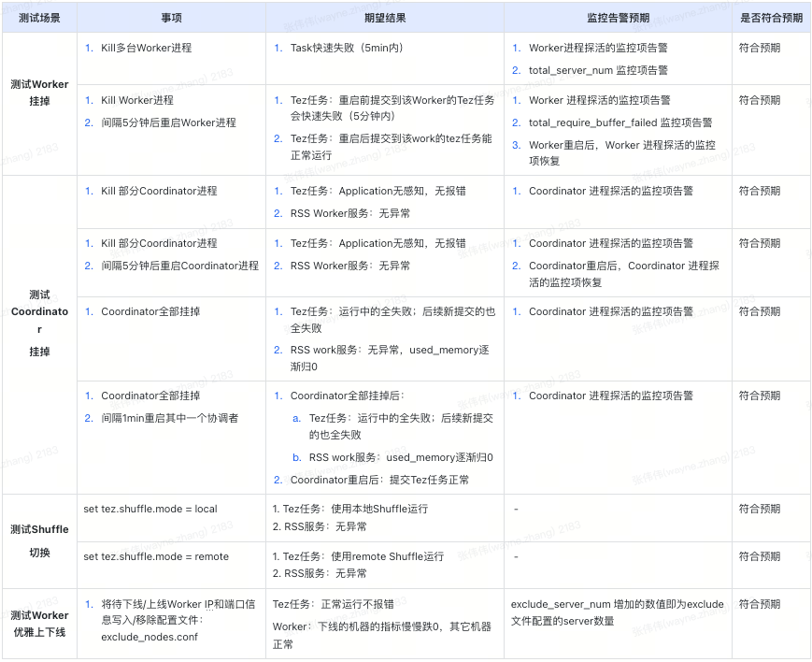Click "Coordinator重启后，Coordinator 进程探活的监控项恢复"
The height and width of the screenshot is (662, 812).
tap(624, 274)
